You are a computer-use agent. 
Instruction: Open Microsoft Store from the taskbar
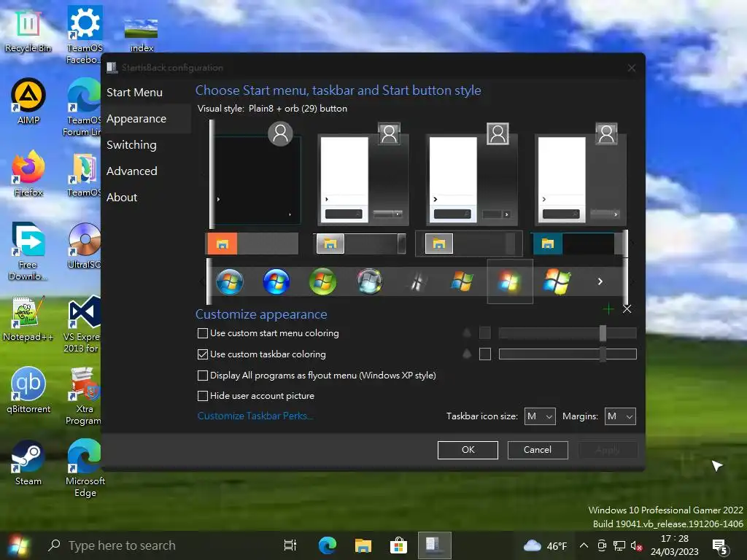click(x=398, y=545)
